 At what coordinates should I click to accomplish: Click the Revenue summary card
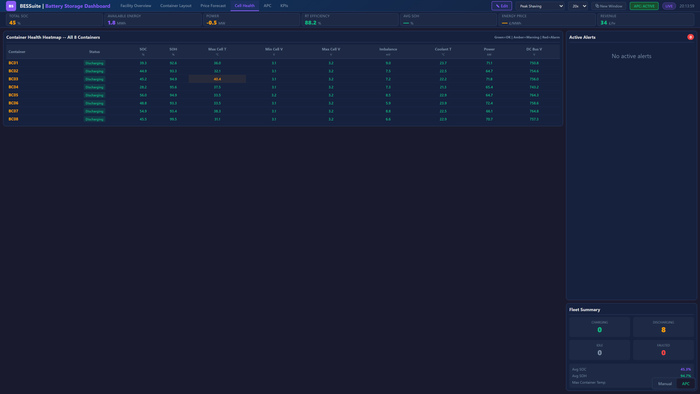click(646, 20)
